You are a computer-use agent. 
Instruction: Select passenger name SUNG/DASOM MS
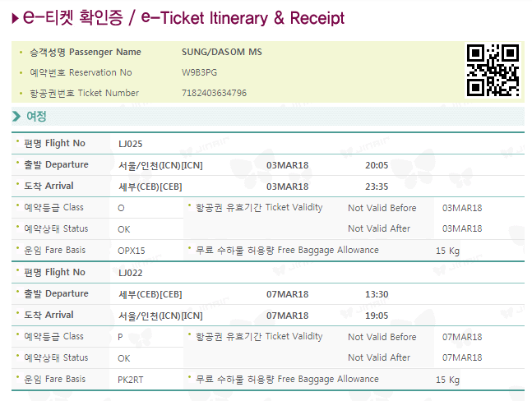[221, 52]
